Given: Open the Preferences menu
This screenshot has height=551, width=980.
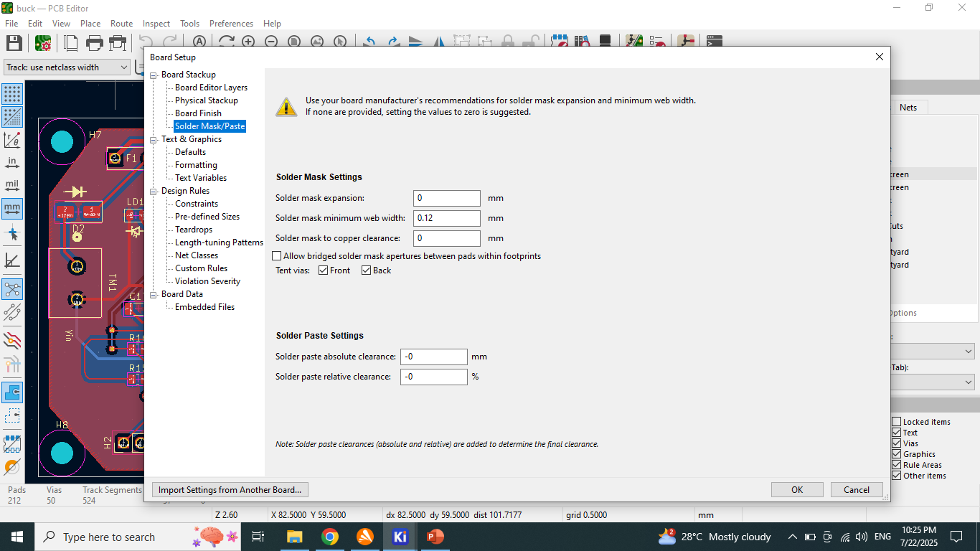Looking at the screenshot, I should click(x=231, y=23).
